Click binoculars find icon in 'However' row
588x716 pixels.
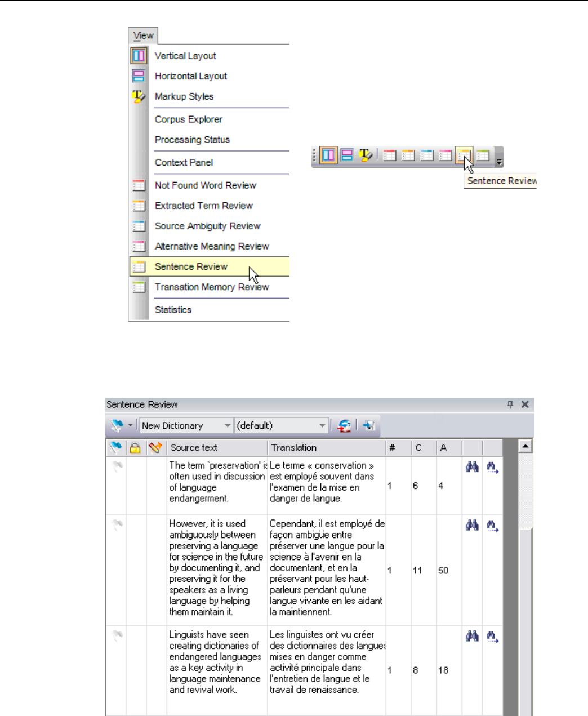pos(472,526)
